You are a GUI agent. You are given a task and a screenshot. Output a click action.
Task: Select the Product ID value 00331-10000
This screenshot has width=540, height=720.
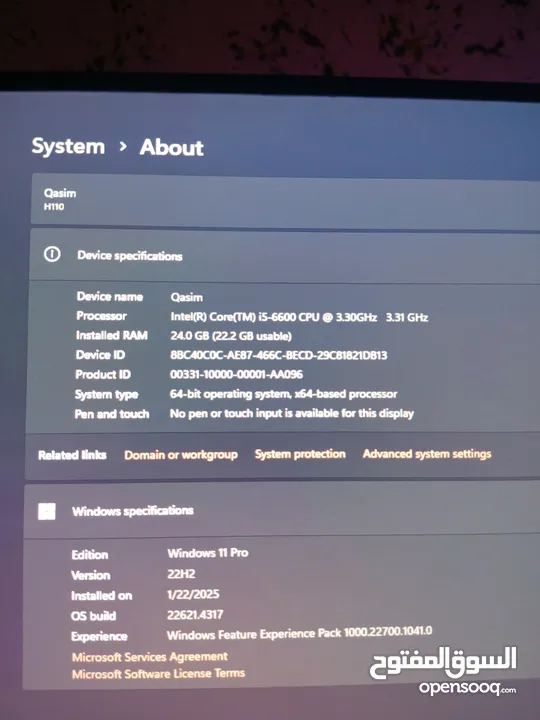point(236,374)
